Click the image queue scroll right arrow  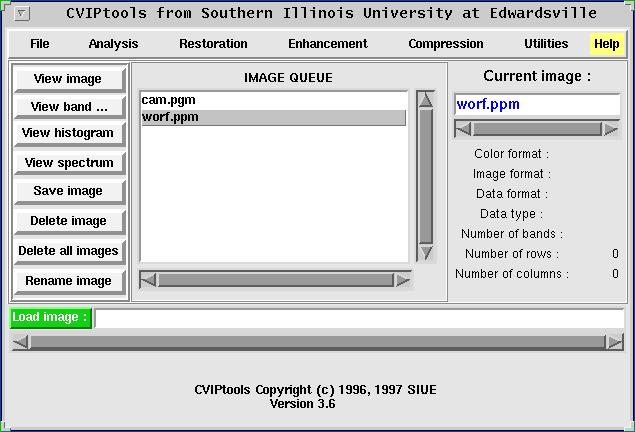(x=403, y=280)
